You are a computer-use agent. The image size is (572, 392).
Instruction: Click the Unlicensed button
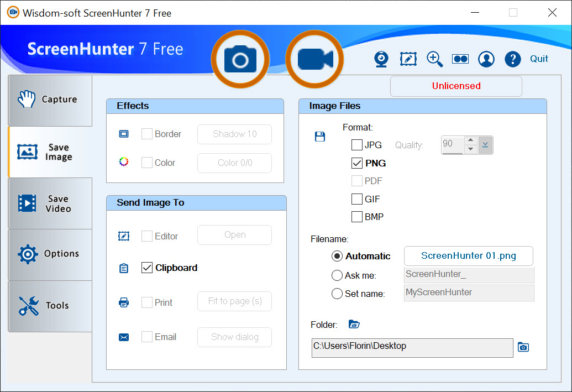click(x=456, y=86)
